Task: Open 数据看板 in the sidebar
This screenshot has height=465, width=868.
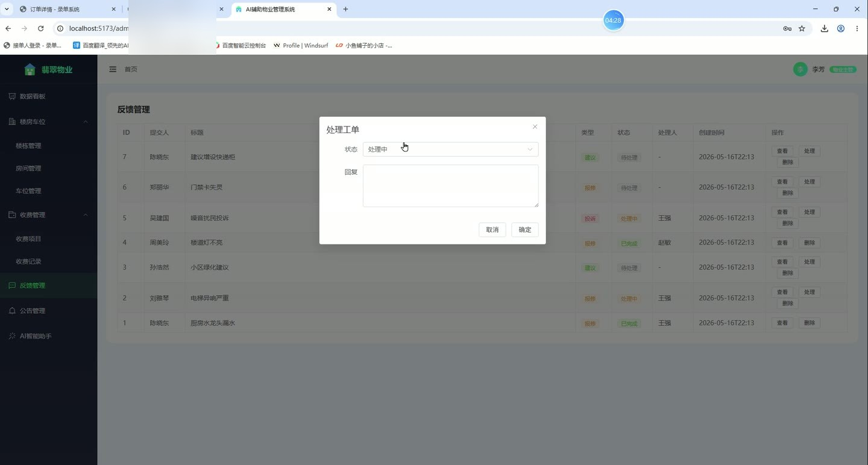Action: [48, 96]
